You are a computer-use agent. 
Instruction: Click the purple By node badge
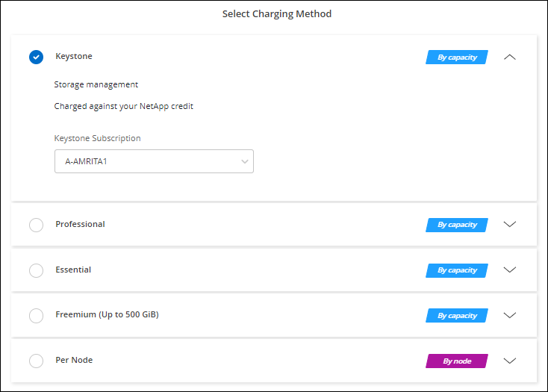[457, 361]
